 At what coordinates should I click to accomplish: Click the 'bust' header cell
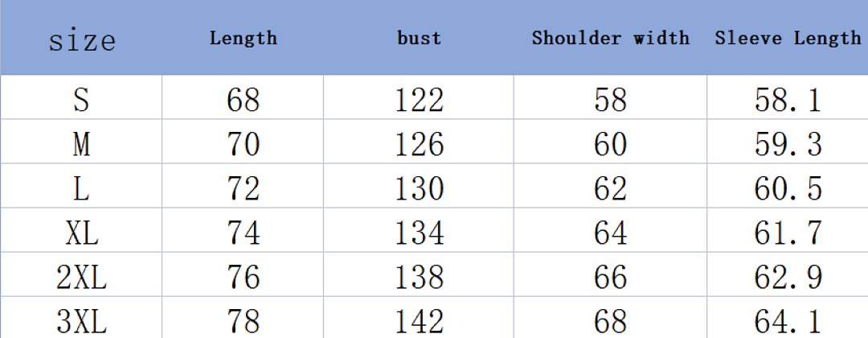click(x=419, y=38)
